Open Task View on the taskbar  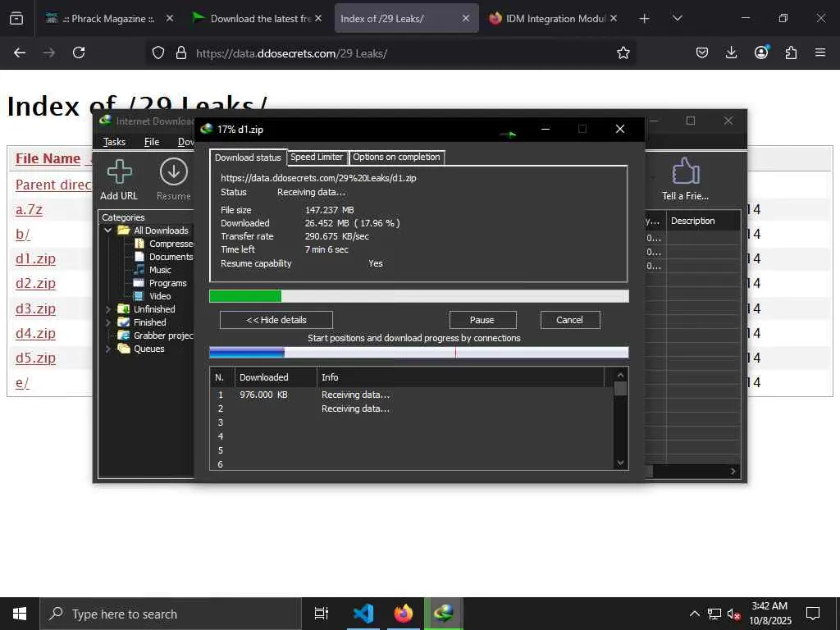pyautogui.click(x=322, y=614)
